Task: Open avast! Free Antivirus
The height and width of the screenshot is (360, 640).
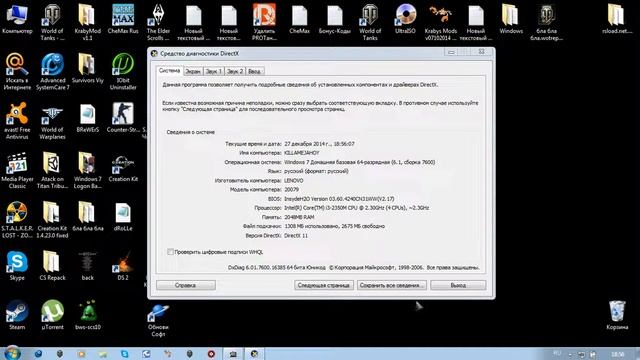Action: tap(17, 121)
